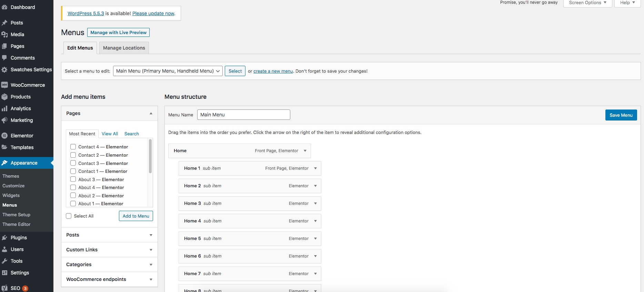Click the Products box icon

coord(4,97)
